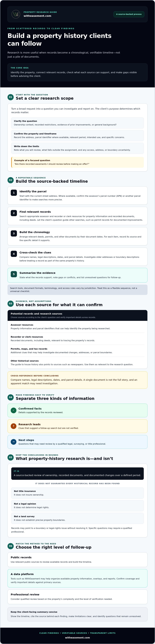Click the 'Professional review' card
The height and width of the screenshot is (644, 155).
pyautogui.click(x=77, y=597)
